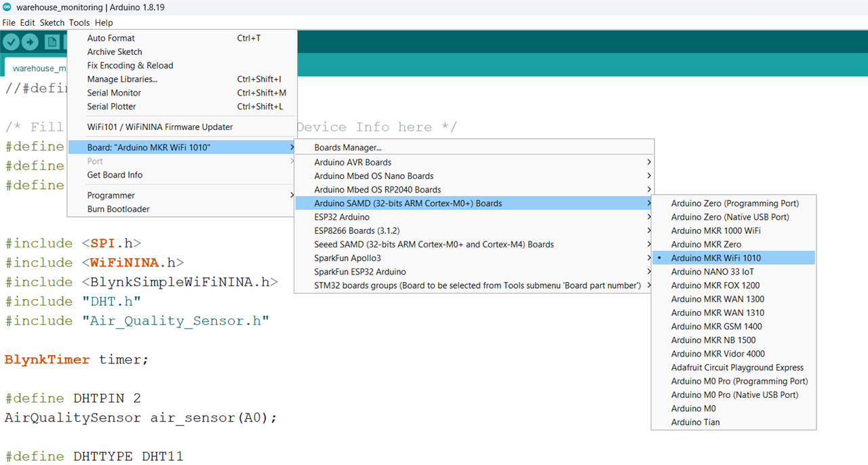Open the Programmer submenu
This screenshot has width=868, height=465.
point(111,196)
